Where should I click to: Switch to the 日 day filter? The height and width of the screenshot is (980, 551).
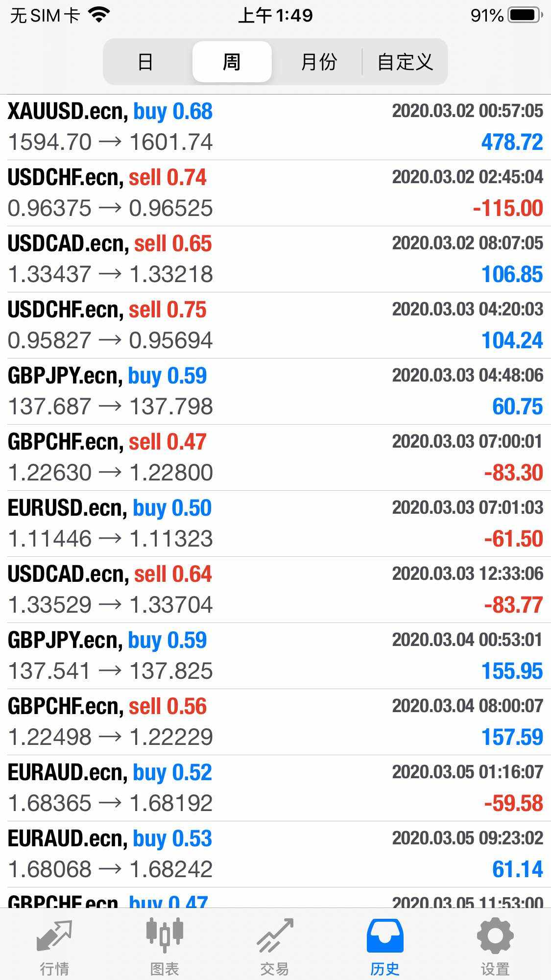tap(145, 62)
